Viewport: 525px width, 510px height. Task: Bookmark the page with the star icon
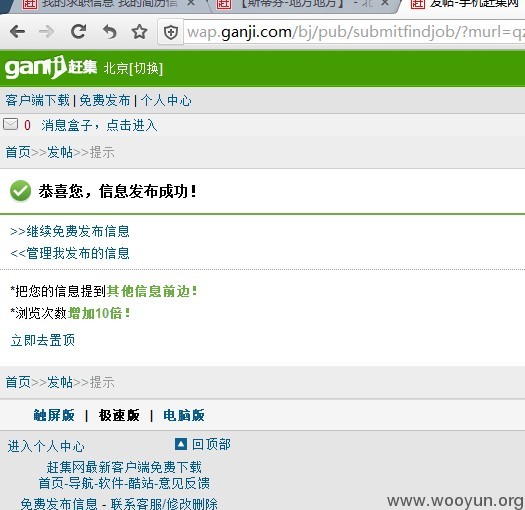coord(139,32)
